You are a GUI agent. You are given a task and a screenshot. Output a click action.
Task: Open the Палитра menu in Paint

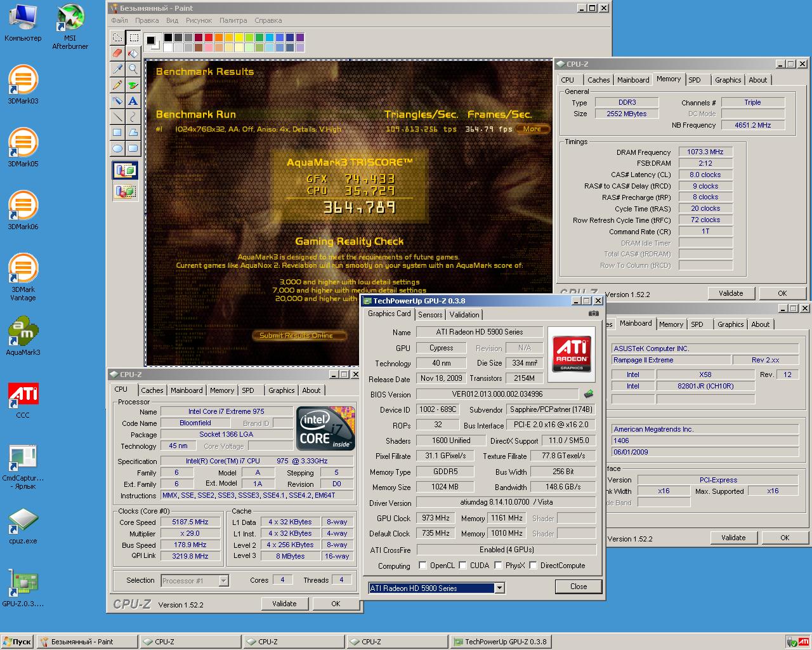pyautogui.click(x=233, y=20)
